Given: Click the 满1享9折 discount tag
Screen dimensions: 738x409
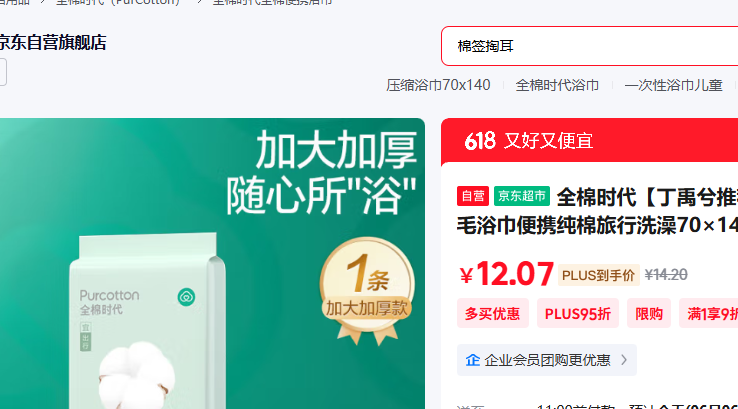Looking at the screenshot, I should pos(709,313).
